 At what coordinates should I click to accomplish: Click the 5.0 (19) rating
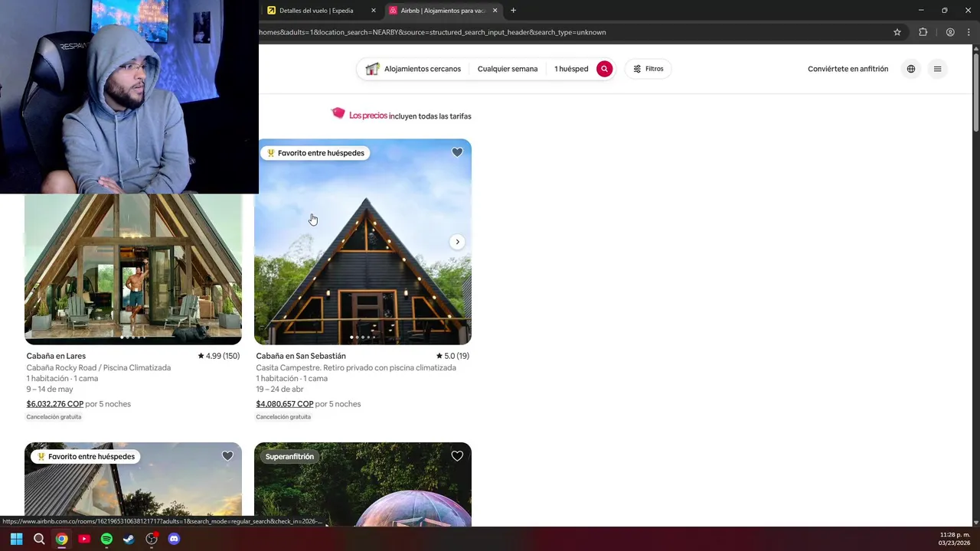[452, 356]
